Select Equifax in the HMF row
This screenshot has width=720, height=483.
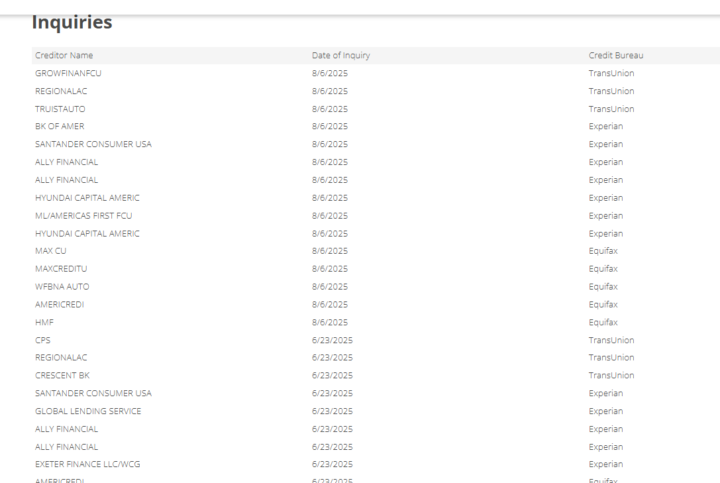point(603,322)
